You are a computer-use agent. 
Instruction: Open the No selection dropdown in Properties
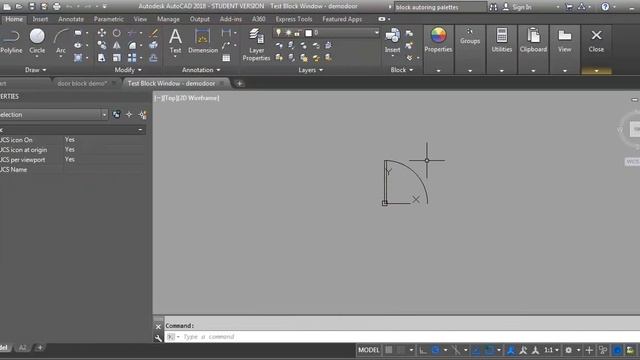point(104,115)
